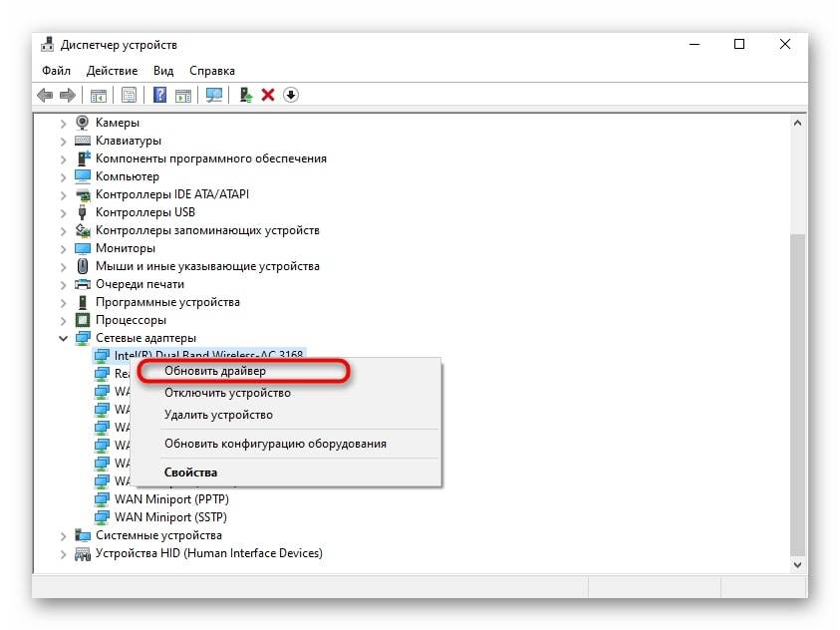Click the Properties sheet toolbar icon
Image resolution: width=840 pixels, height=630 pixels.
point(129,95)
